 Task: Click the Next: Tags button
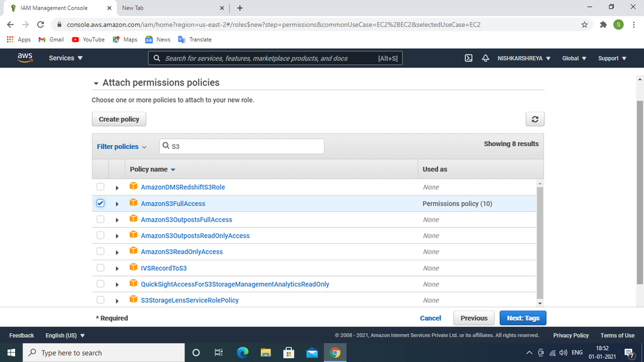point(523,317)
